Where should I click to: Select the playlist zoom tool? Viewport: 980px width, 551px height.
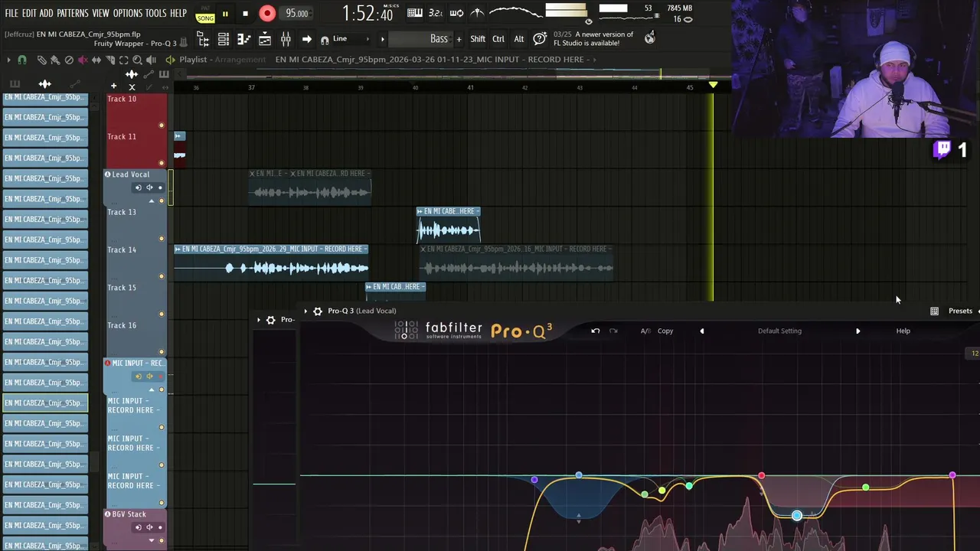pyautogui.click(x=137, y=60)
